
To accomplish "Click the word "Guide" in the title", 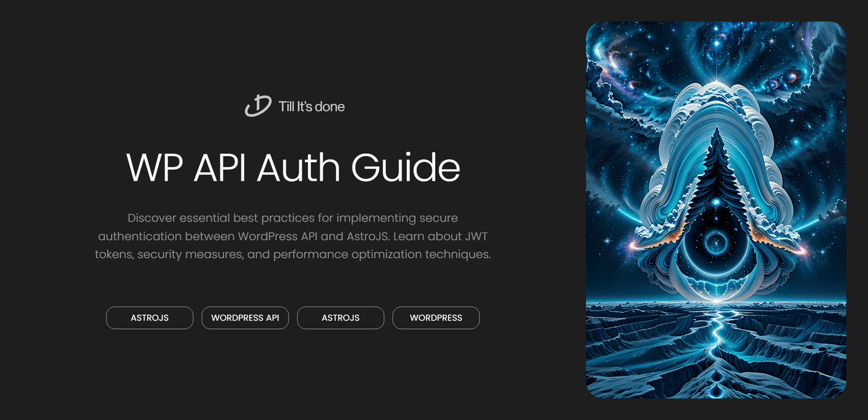I will pyautogui.click(x=405, y=168).
